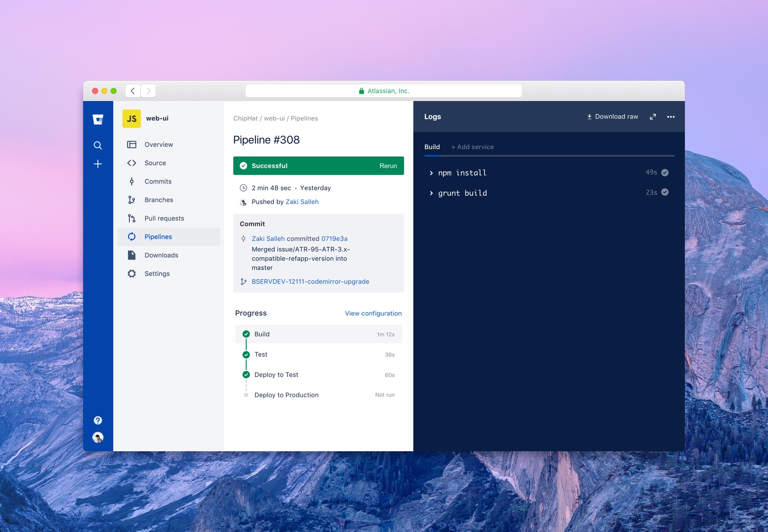Open Zaki Salleh link in Pushed by

tap(302, 202)
